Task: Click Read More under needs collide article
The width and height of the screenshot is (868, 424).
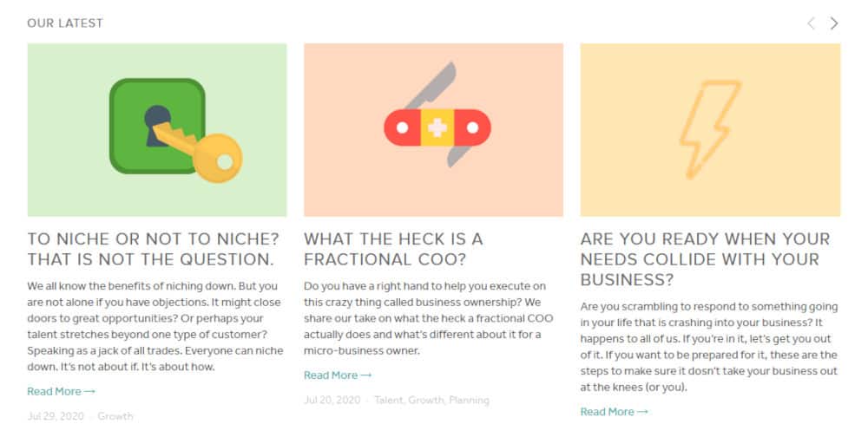Action: [614, 412]
